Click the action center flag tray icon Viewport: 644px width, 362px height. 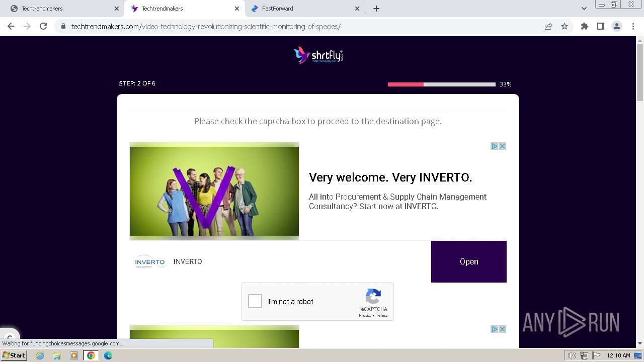(597, 355)
